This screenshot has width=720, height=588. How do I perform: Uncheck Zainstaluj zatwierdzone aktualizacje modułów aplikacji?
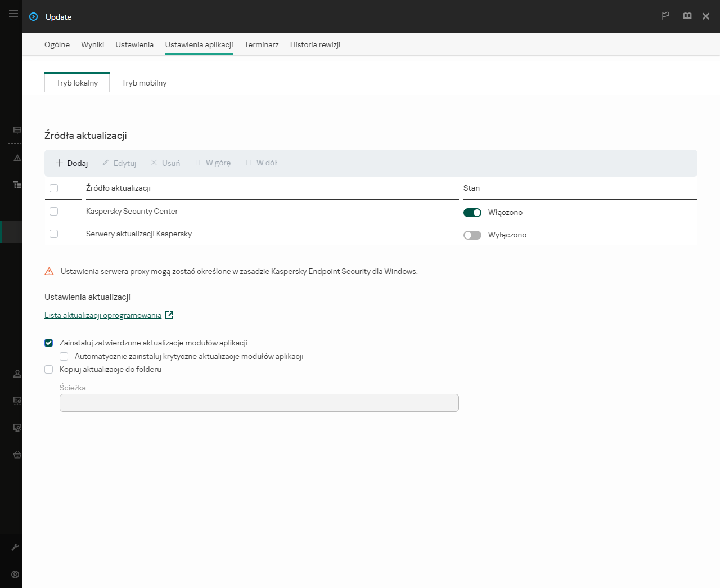click(49, 343)
